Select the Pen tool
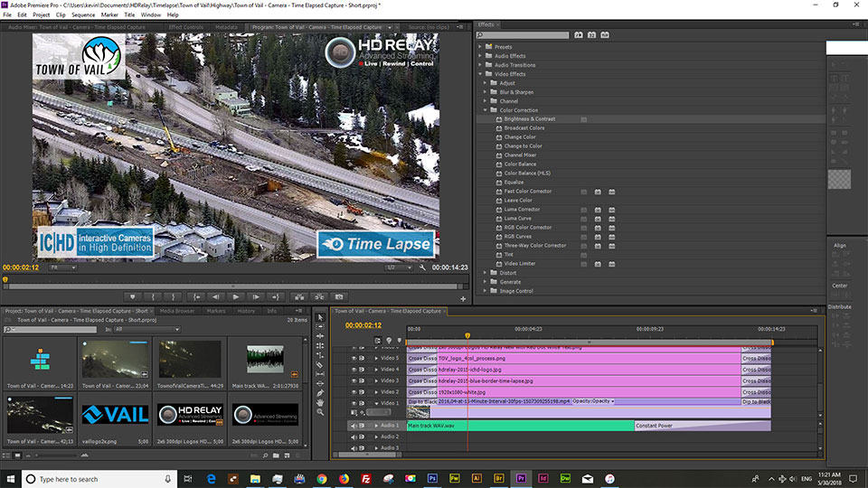 click(320, 391)
